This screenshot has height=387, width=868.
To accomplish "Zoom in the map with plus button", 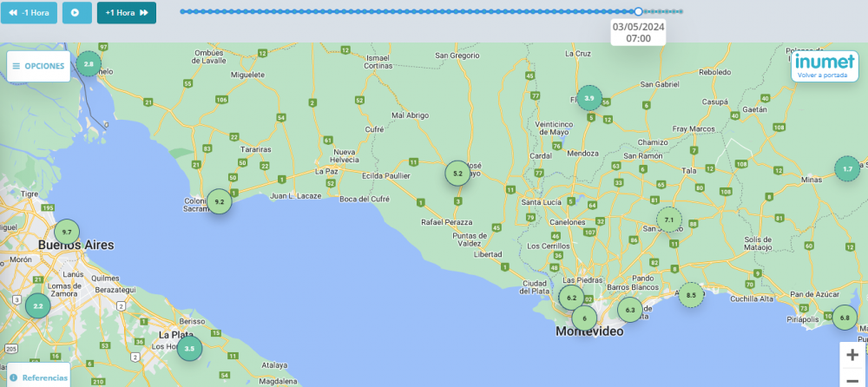I will [x=852, y=354].
